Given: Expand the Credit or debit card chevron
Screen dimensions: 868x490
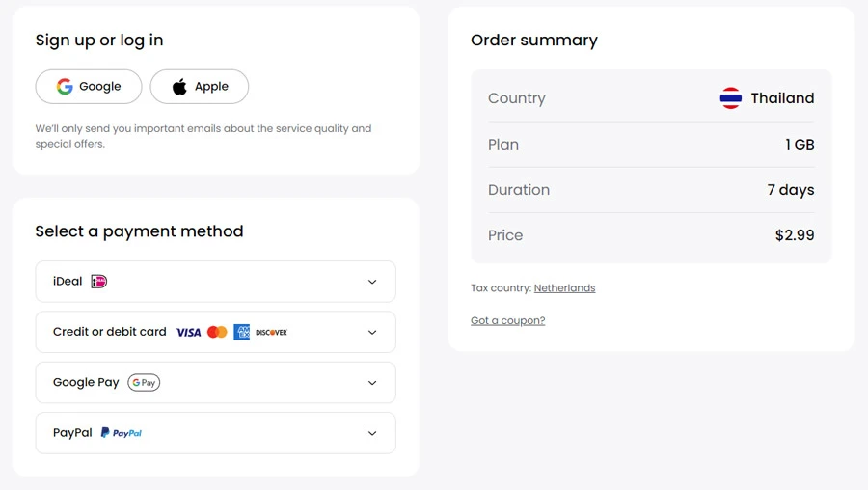Looking at the screenshot, I should pyautogui.click(x=372, y=333).
